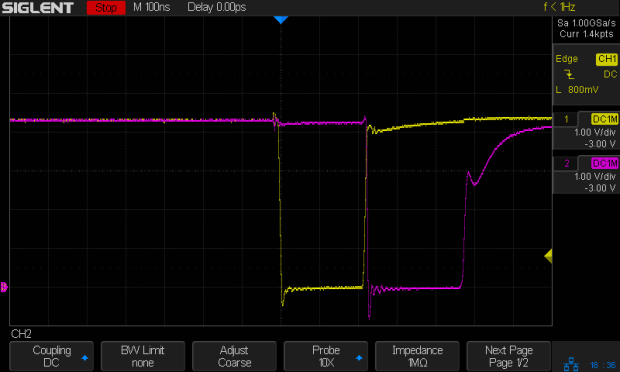Click the yellow trigger level arrow
The height and width of the screenshot is (372, 620).
548,256
